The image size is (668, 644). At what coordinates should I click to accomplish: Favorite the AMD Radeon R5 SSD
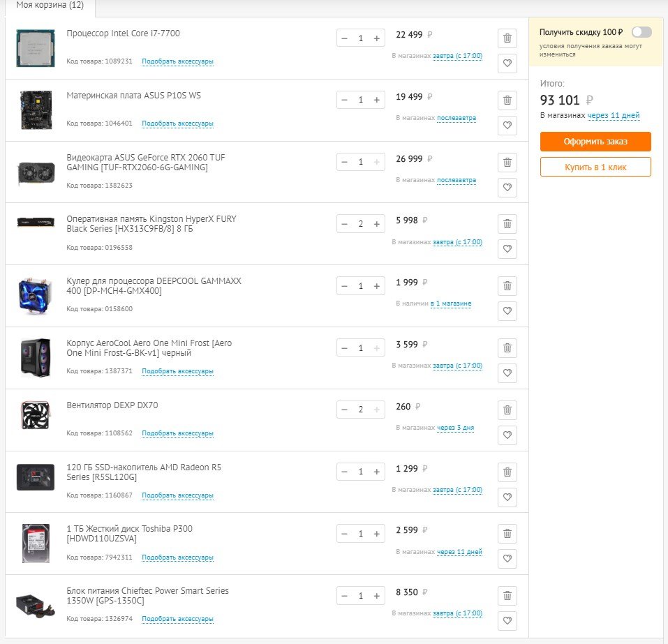[507, 497]
